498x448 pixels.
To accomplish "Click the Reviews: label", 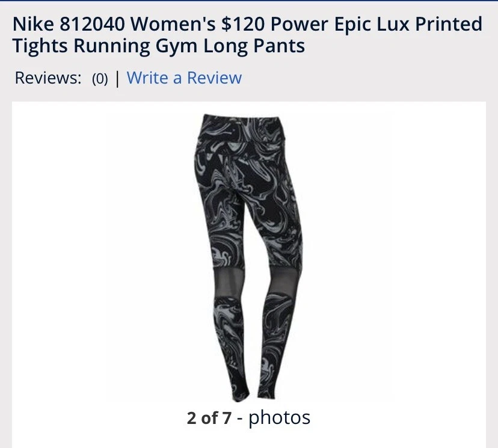I will 48,78.
